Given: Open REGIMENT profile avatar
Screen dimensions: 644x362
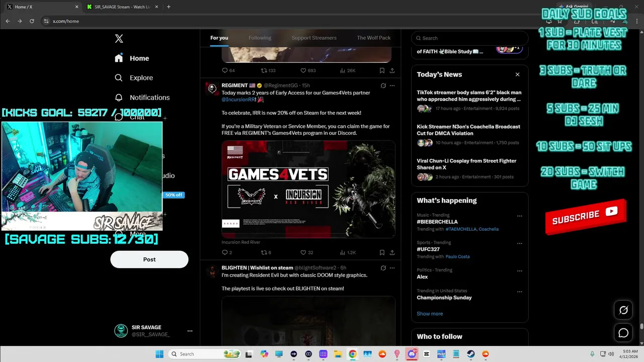Looking at the screenshot, I should (212, 88).
